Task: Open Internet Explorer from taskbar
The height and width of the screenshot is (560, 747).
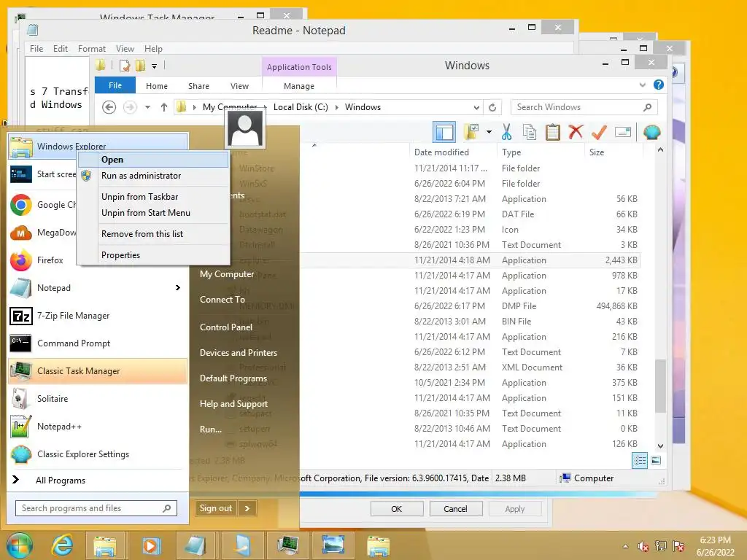Action: coord(63,545)
